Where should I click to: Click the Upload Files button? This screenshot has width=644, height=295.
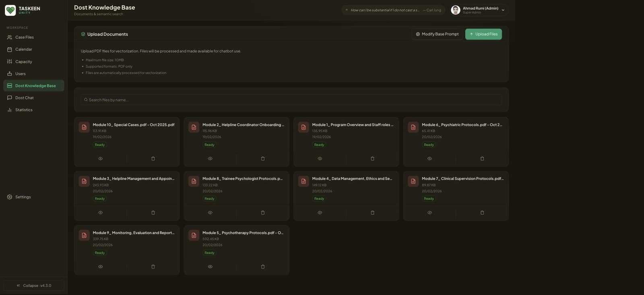pyautogui.click(x=483, y=34)
